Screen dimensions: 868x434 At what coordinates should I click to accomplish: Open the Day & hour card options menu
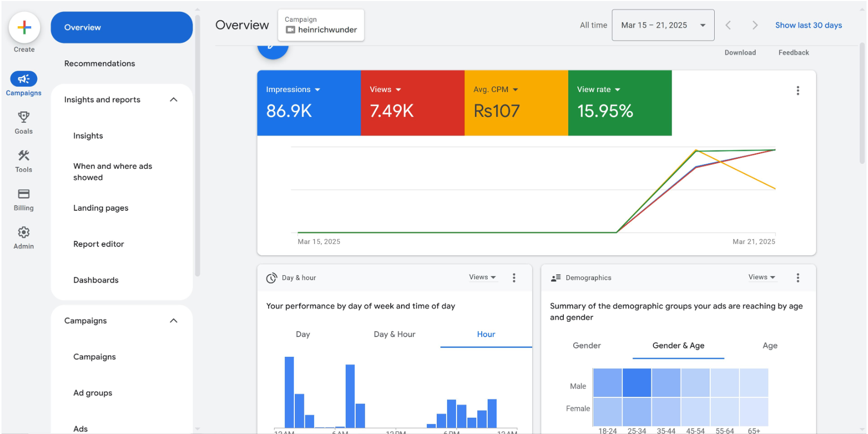(x=514, y=278)
